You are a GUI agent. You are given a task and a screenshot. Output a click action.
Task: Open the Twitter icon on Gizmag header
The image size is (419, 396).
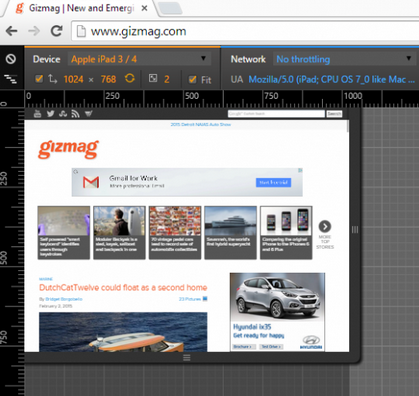50,114
